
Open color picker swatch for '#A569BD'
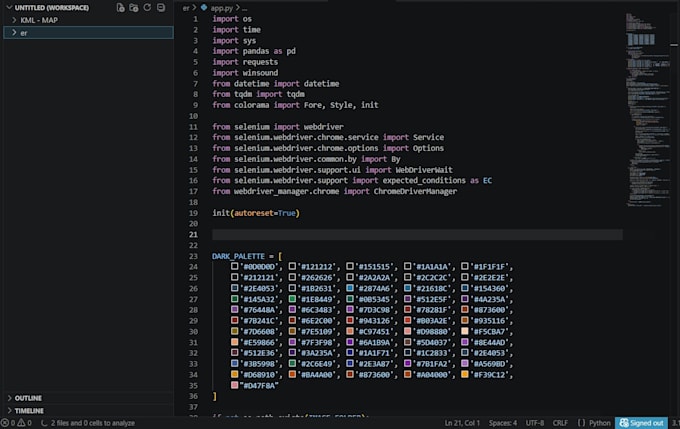[465, 363]
